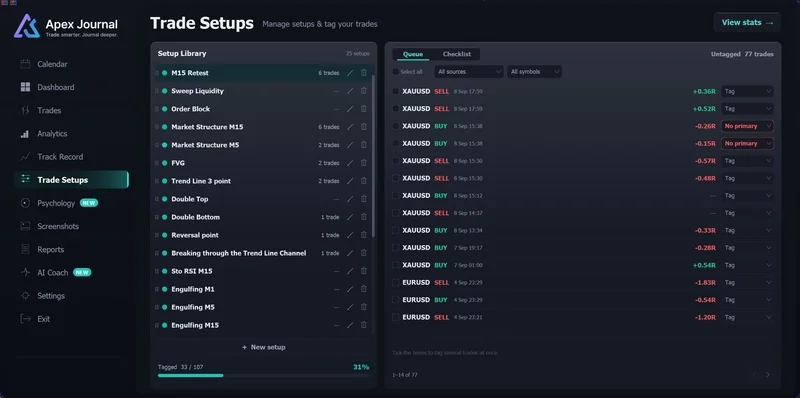
Task: Switch to the Checklist tab
Action: pos(457,54)
